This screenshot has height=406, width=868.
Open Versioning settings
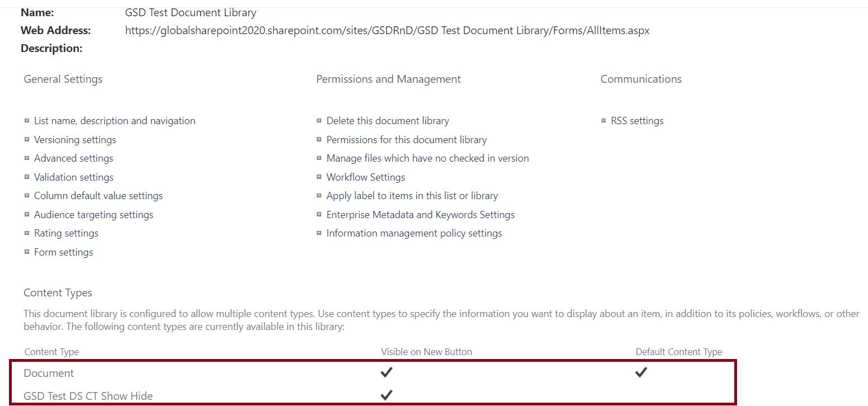(75, 140)
